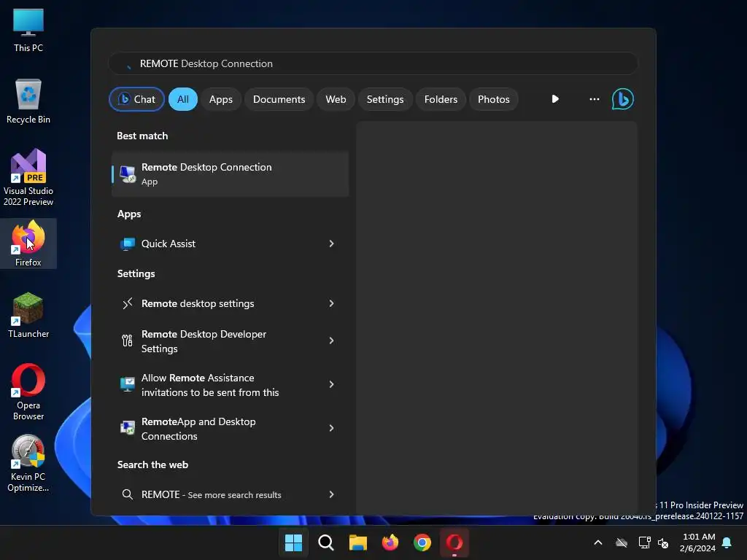Viewport: 747px width, 560px height.
Task: Expand REMOTE web search result
Action: (x=332, y=494)
